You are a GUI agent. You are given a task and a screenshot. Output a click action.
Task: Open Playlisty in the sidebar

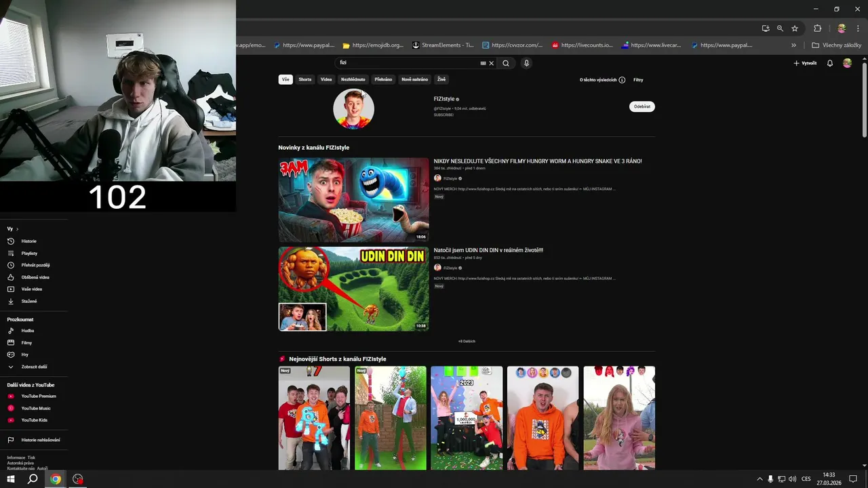coord(29,253)
